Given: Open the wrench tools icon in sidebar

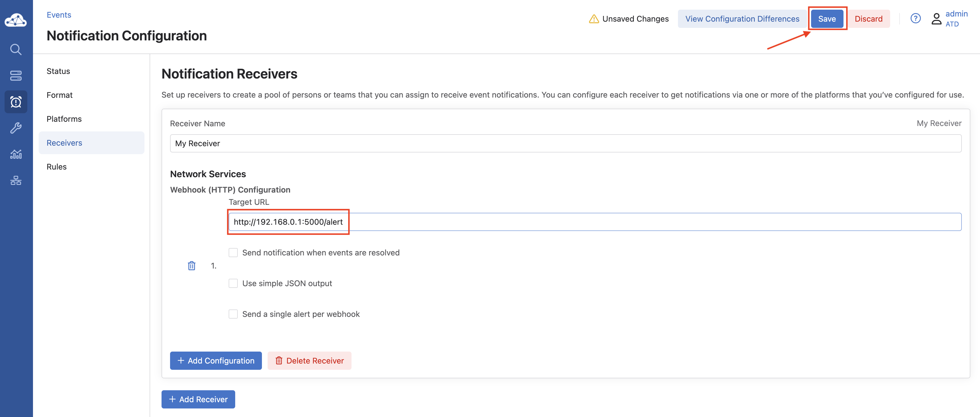Looking at the screenshot, I should pyautogui.click(x=16, y=128).
